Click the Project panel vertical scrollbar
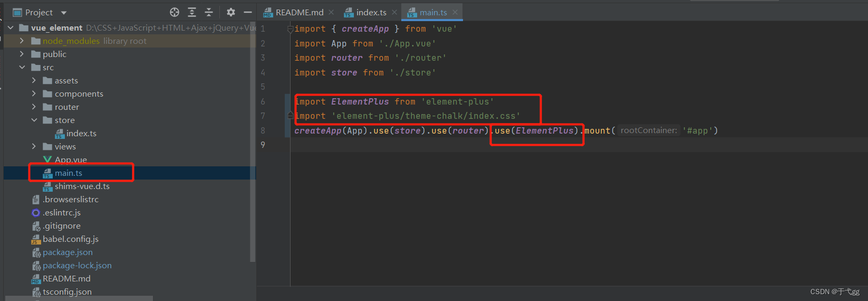The image size is (868, 301). pos(253,143)
